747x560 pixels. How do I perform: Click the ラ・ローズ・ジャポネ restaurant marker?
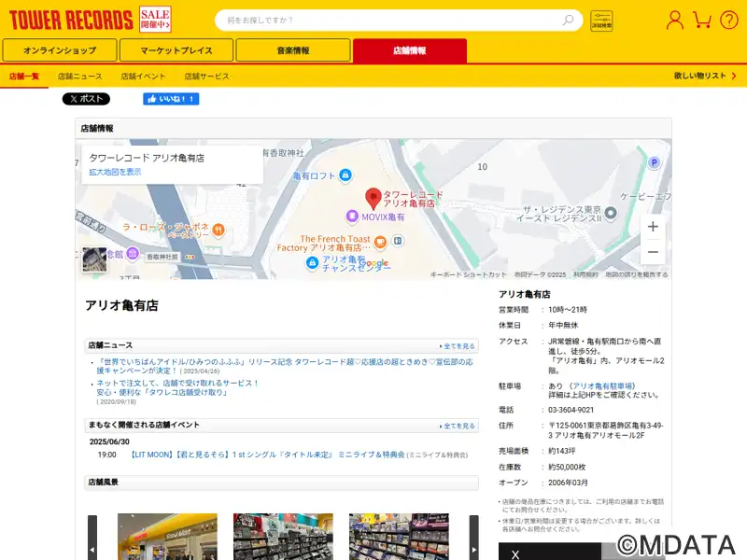[218, 230]
